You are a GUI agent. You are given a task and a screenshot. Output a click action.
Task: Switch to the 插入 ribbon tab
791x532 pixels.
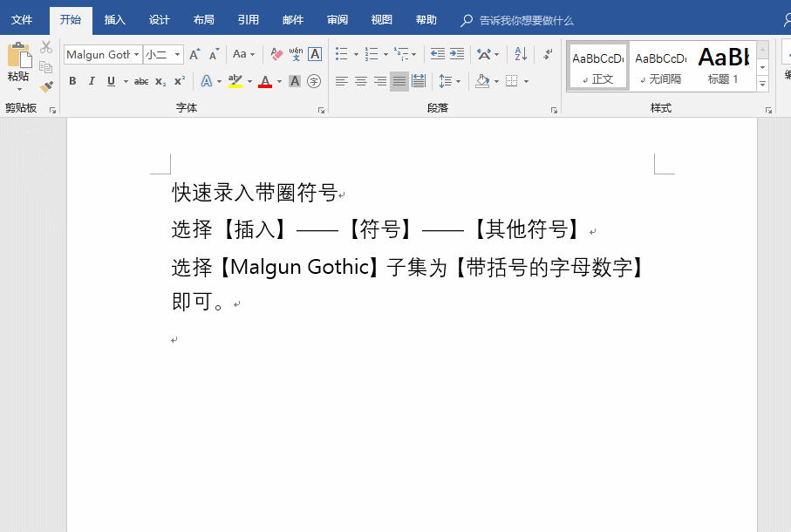(114, 20)
